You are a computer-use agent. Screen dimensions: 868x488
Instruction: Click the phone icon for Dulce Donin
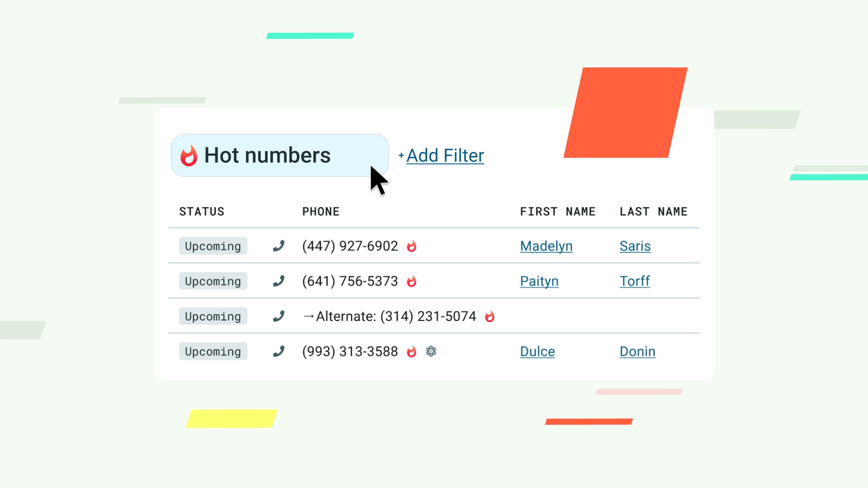(x=279, y=351)
